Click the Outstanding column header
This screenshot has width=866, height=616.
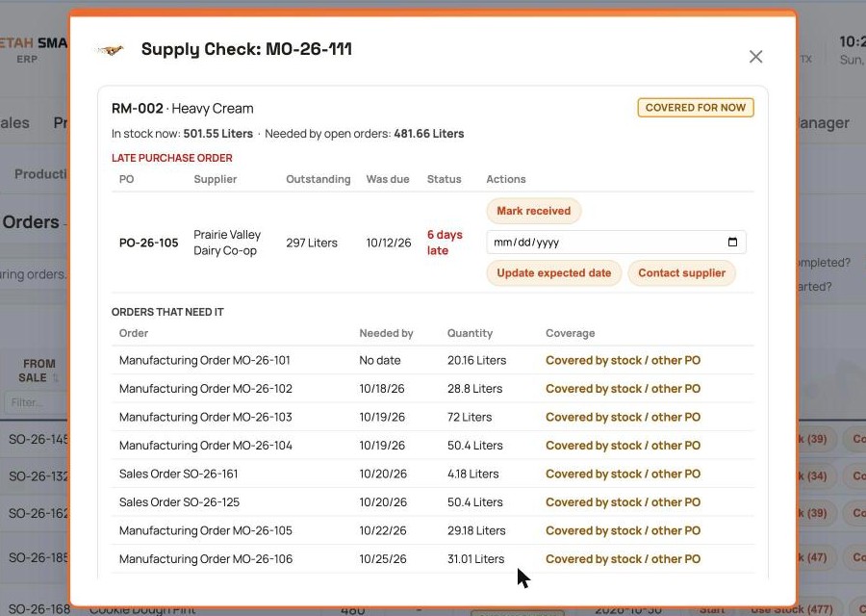tap(318, 179)
